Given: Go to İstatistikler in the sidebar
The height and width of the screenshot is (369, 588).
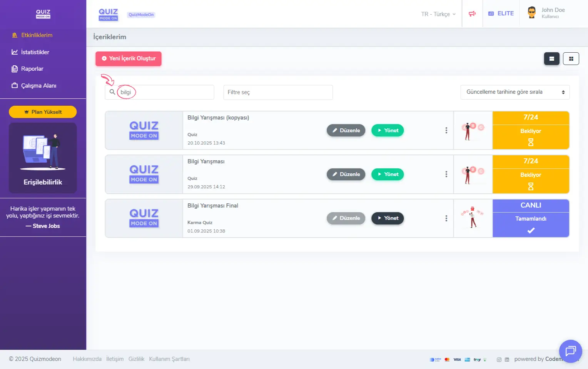Looking at the screenshot, I should pyautogui.click(x=35, y=52).
